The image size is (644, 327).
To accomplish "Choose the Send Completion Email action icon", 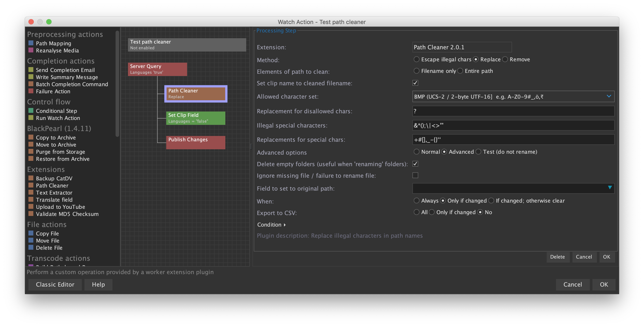I will 31,70.
